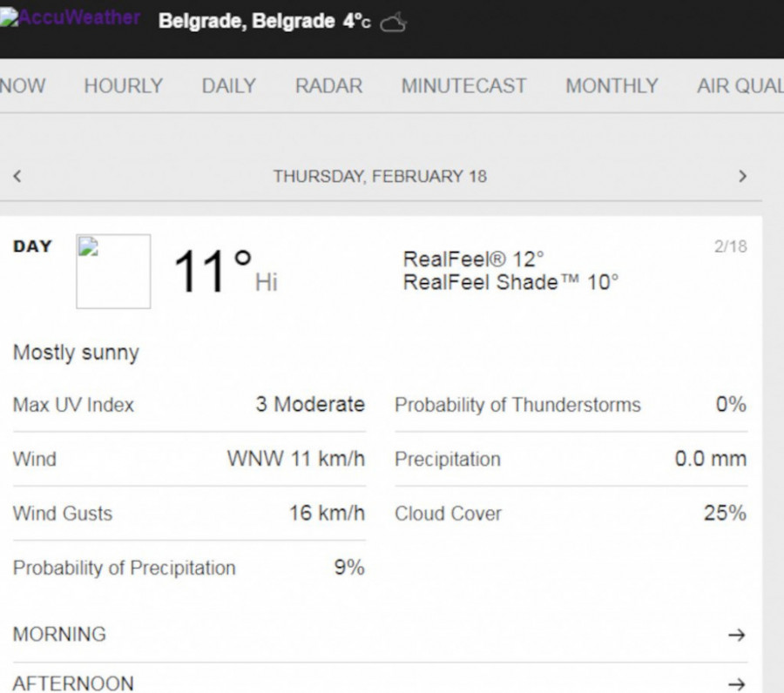
Task: Open the RADAR tab
Action: (x=328, y=86)
